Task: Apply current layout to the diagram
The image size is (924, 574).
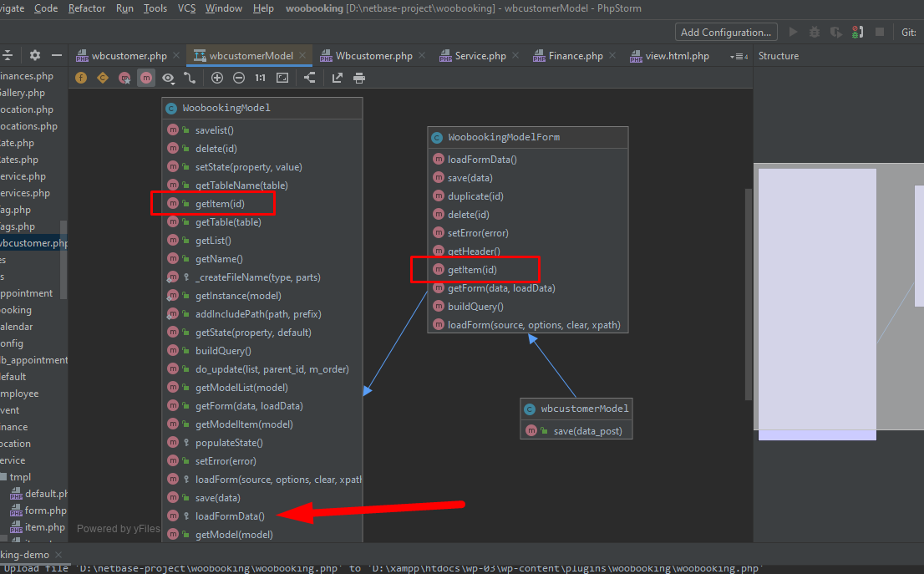Action: point(310,78)
